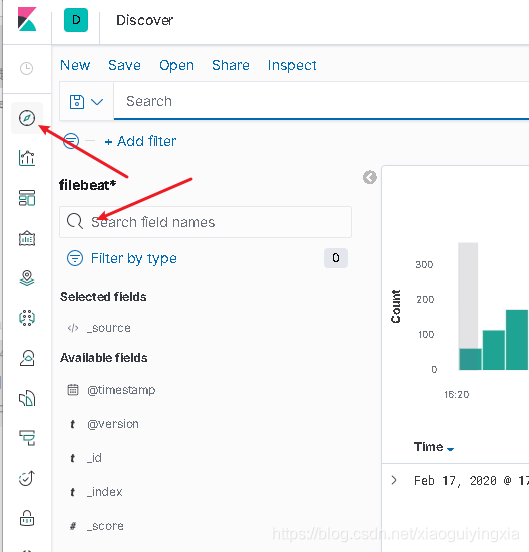This screenshot has width=529, height=552.
Task: Sort by Time column arrow
Action: tap(450, 449)
